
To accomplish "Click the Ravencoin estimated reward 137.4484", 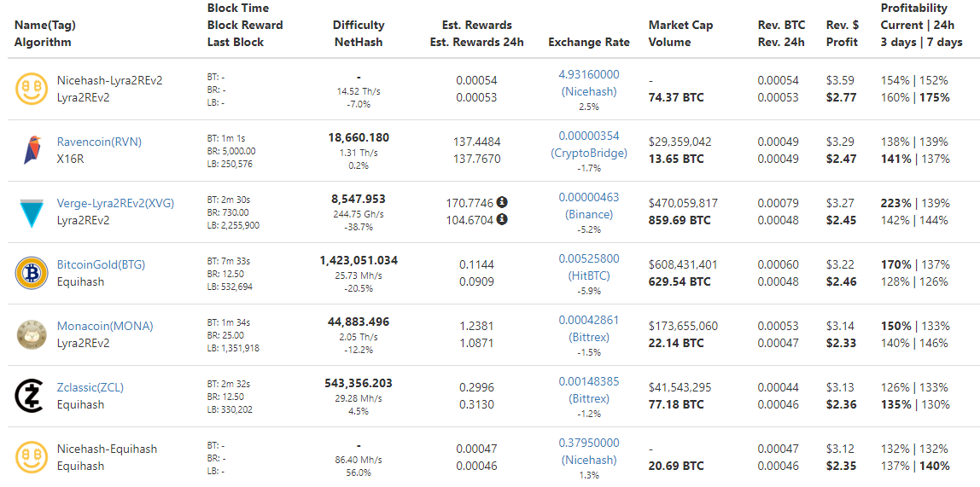I will point(478,142).
